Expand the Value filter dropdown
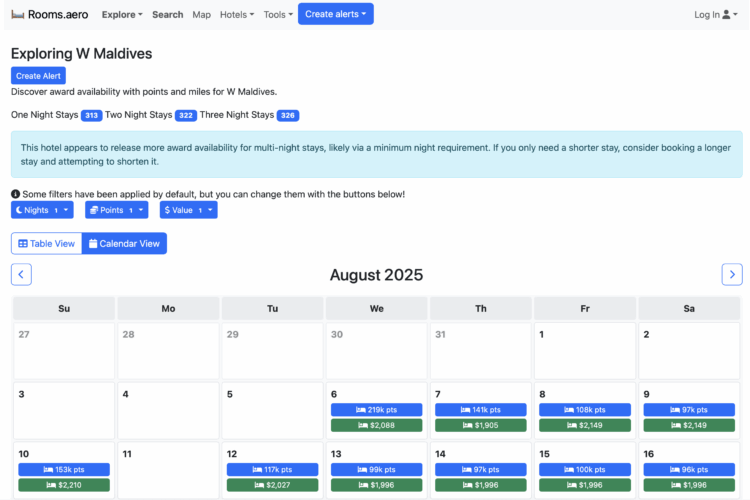Image resolution: width=750 pixels, height=500 pixels. [x=189, y=210]
